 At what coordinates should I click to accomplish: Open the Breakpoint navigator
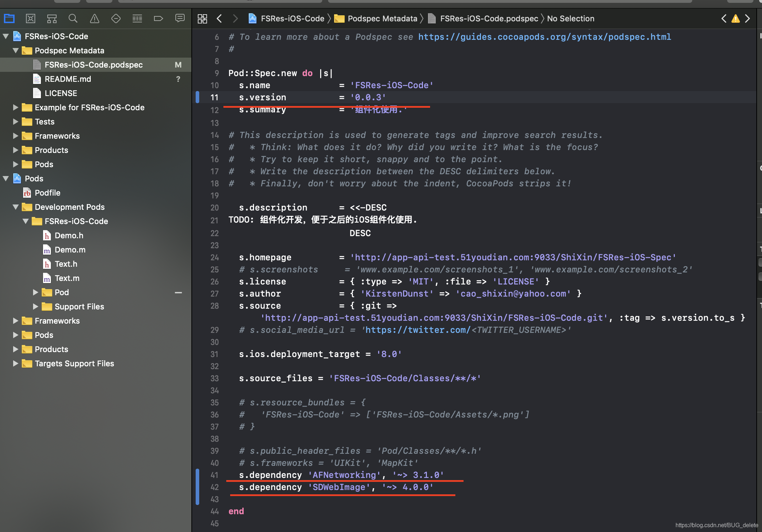158,18
